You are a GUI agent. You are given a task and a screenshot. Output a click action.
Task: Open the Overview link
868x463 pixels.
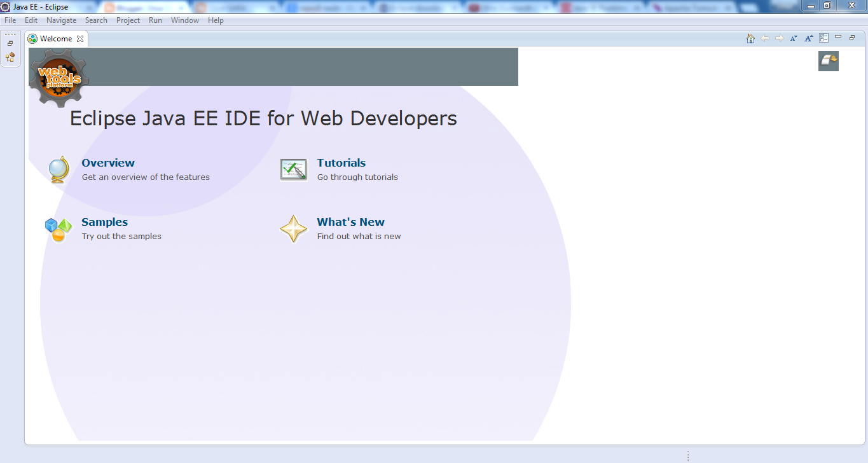pyautogui.click(x=108, y=163)
